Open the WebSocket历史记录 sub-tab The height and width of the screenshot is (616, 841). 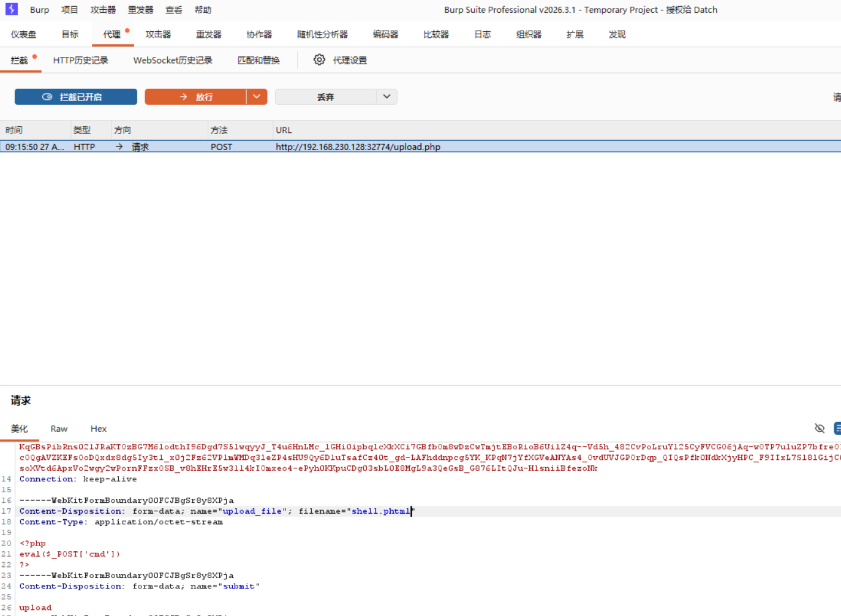pos(173,60)
